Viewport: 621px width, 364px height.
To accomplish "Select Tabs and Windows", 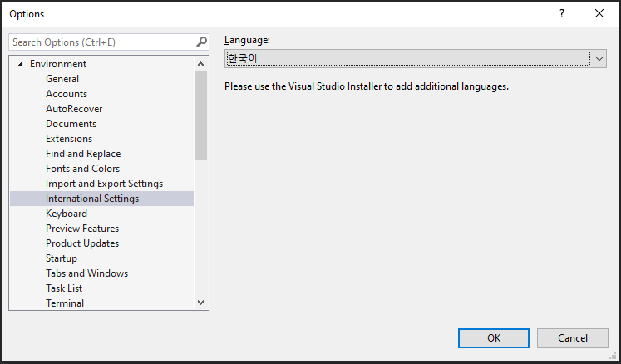I will [x=86, y=273].
